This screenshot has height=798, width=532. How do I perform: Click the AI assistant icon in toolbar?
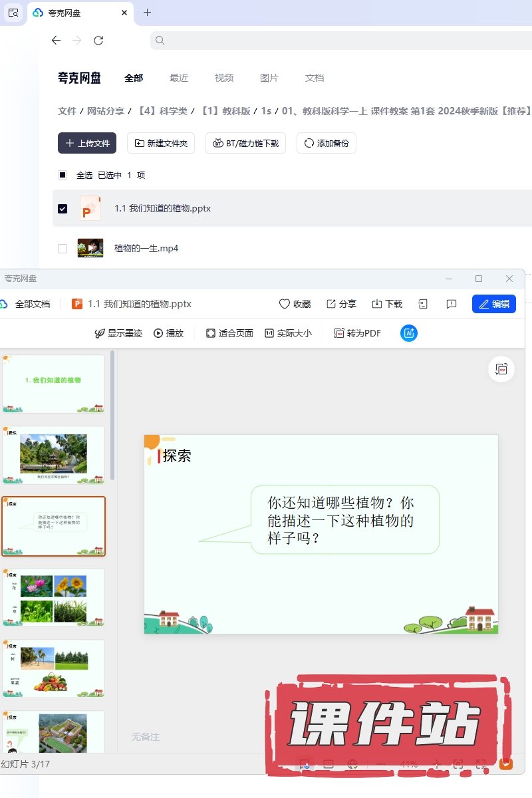tap(408, 333)
